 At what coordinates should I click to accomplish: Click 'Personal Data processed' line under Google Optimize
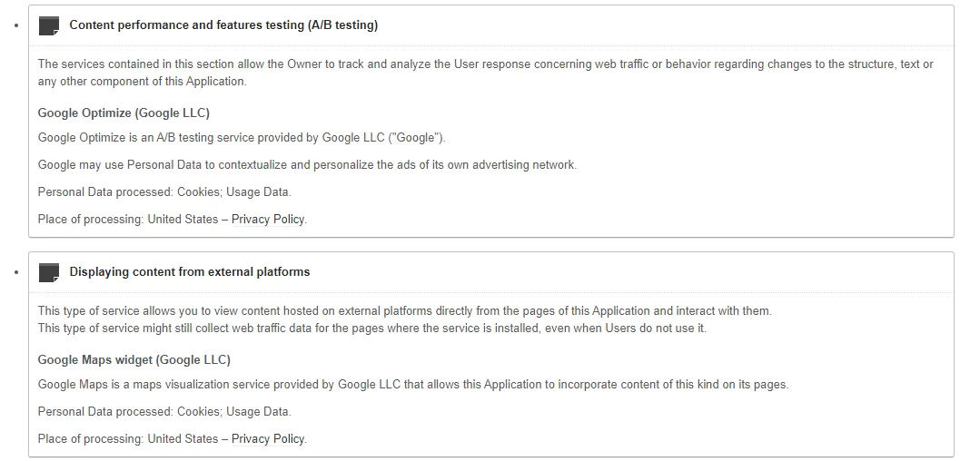point(164,192)
